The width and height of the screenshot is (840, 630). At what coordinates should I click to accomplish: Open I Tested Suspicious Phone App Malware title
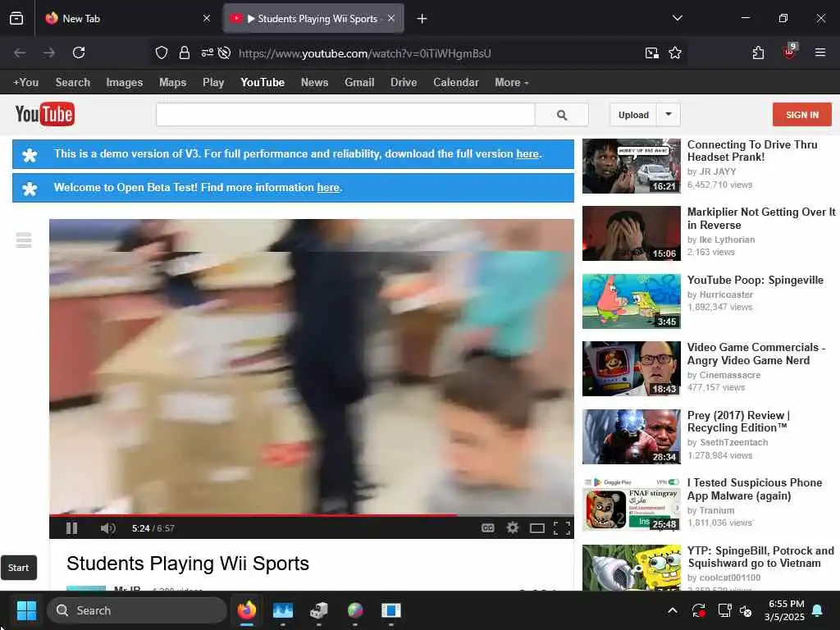[x=755, y=489]
